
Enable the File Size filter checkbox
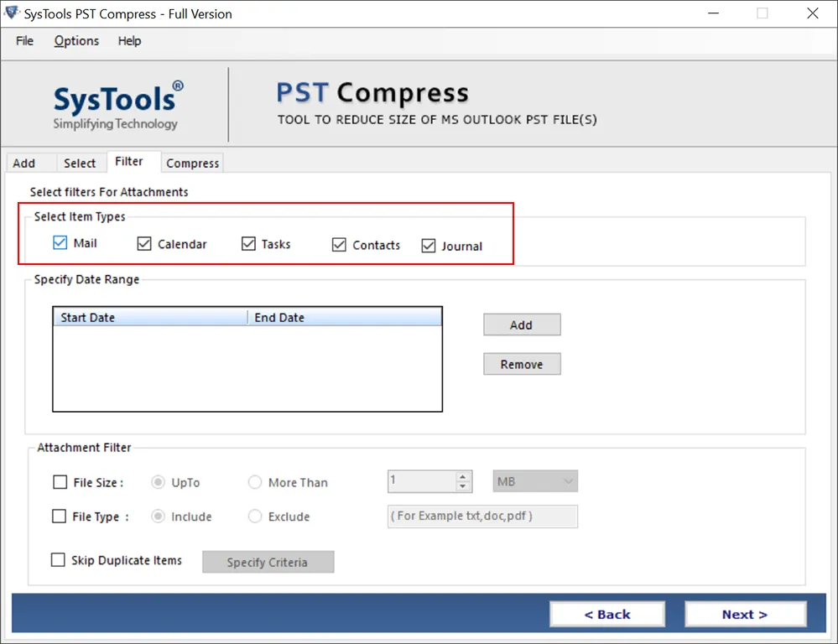(60, 482)
